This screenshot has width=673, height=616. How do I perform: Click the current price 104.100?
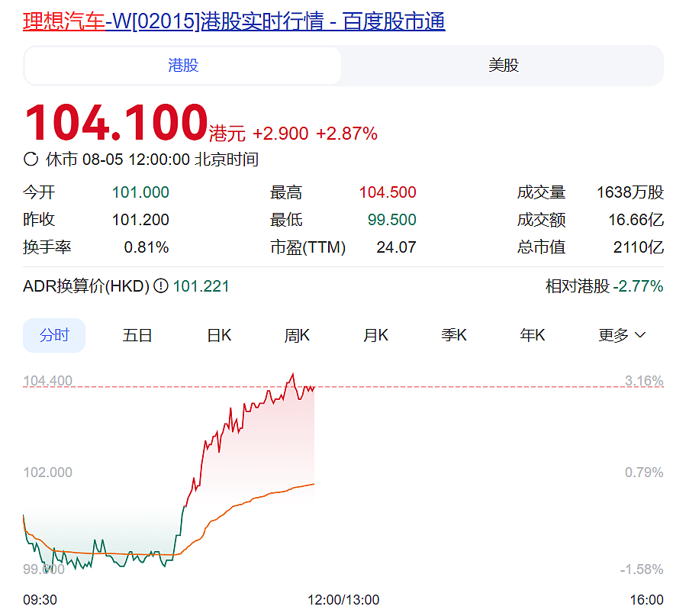click(116, 123)
